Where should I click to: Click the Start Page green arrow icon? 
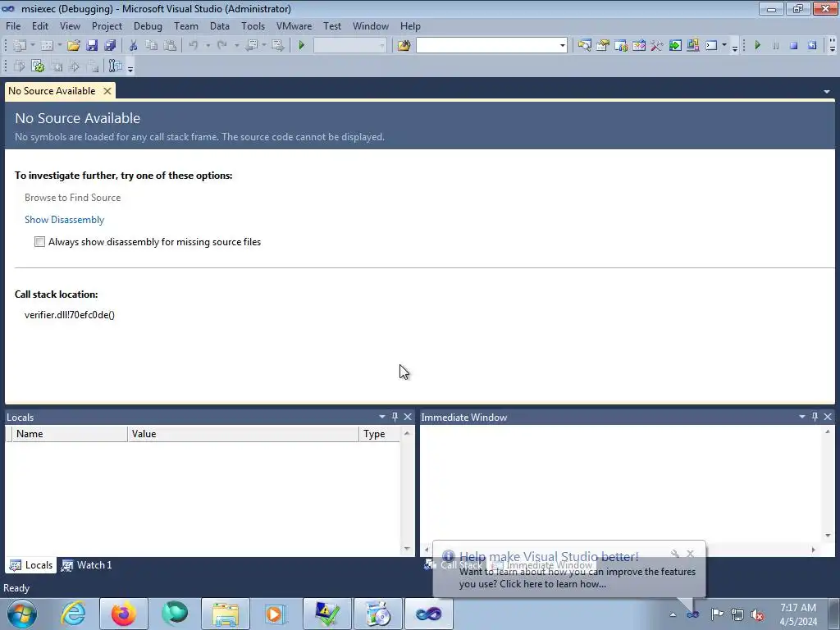point(675,46)
